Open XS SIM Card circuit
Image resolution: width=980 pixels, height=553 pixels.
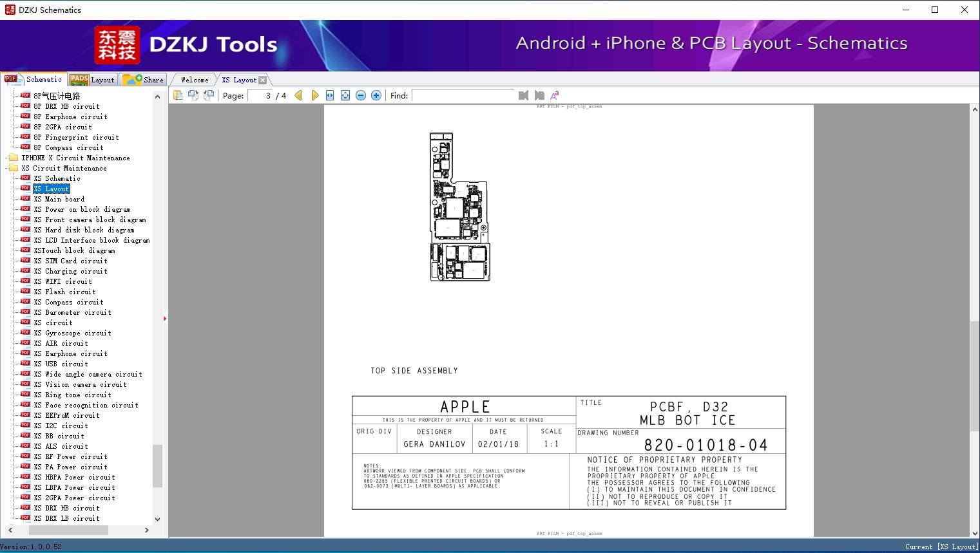(70, 261)
